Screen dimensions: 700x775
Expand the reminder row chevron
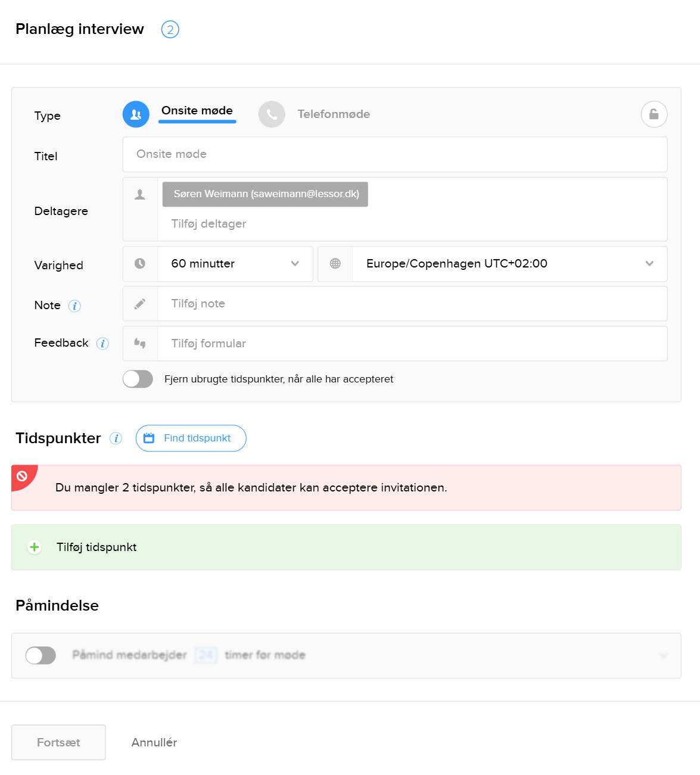(664, 655)
